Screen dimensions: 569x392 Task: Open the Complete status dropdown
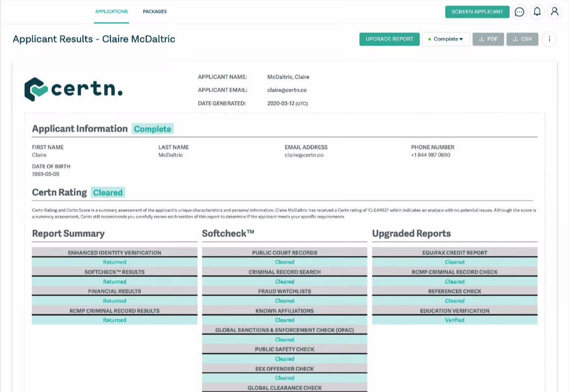tap(446, 39)
